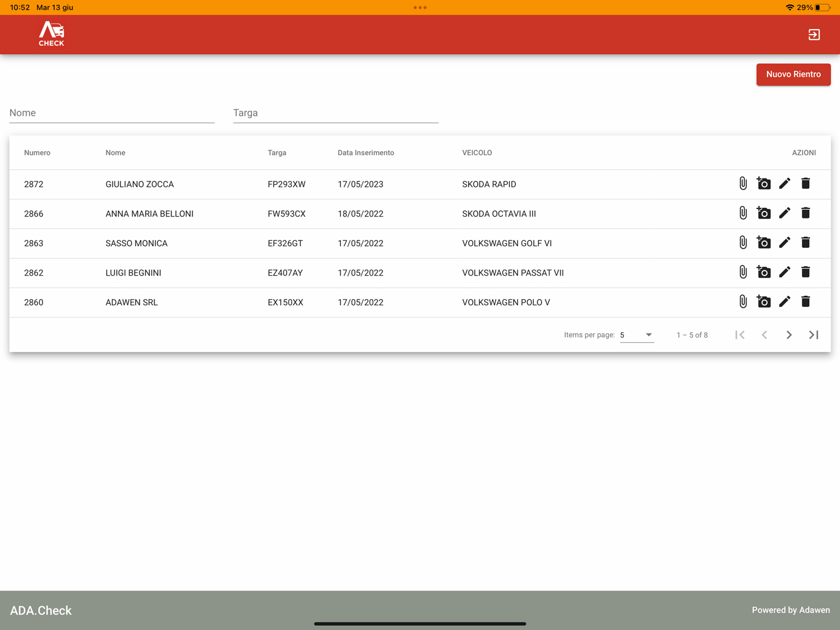Viewport: 840px width, 630px height.
Task: Click attachment paperclip for GIULIANO ZOCCA row
Action: tap(743, 183)
